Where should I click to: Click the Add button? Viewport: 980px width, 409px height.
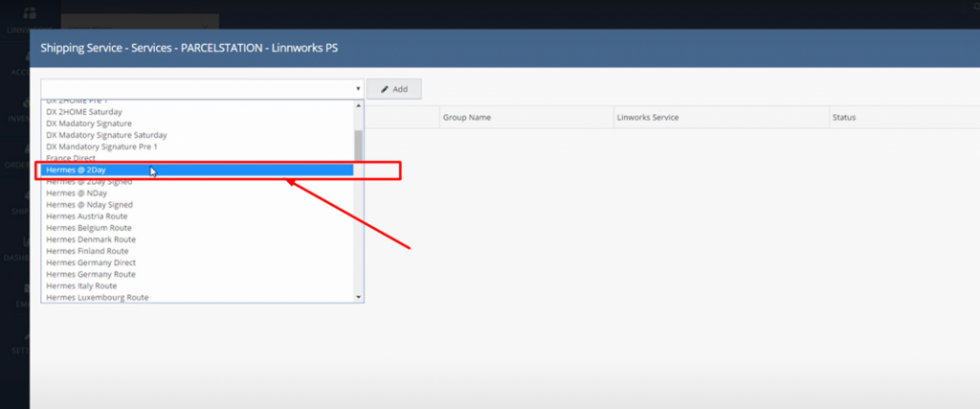(393, 89)
